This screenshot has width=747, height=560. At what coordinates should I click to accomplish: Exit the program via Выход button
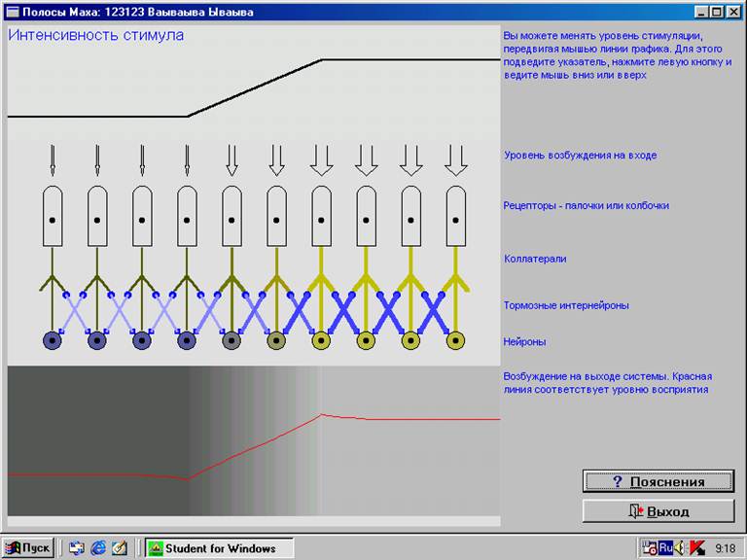click(658, 511)
